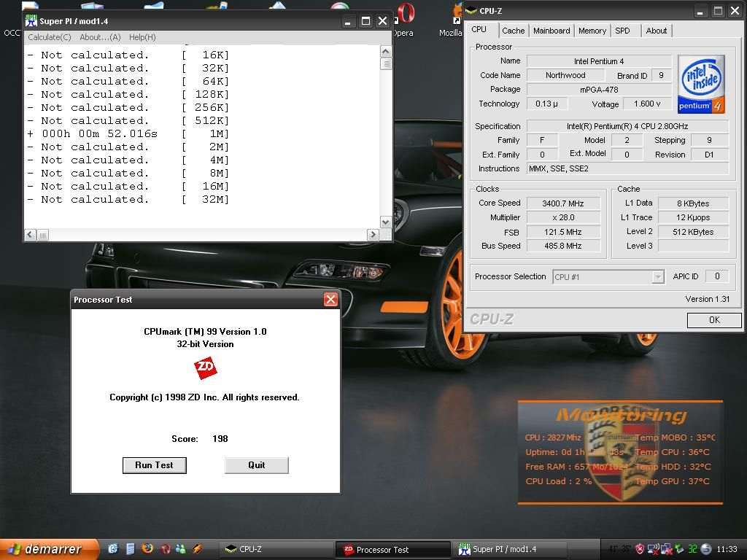Open the Processor Selection CPU #1 dropdown
The height and width of the screenshot is (560, 747).
tap(608, 276)
